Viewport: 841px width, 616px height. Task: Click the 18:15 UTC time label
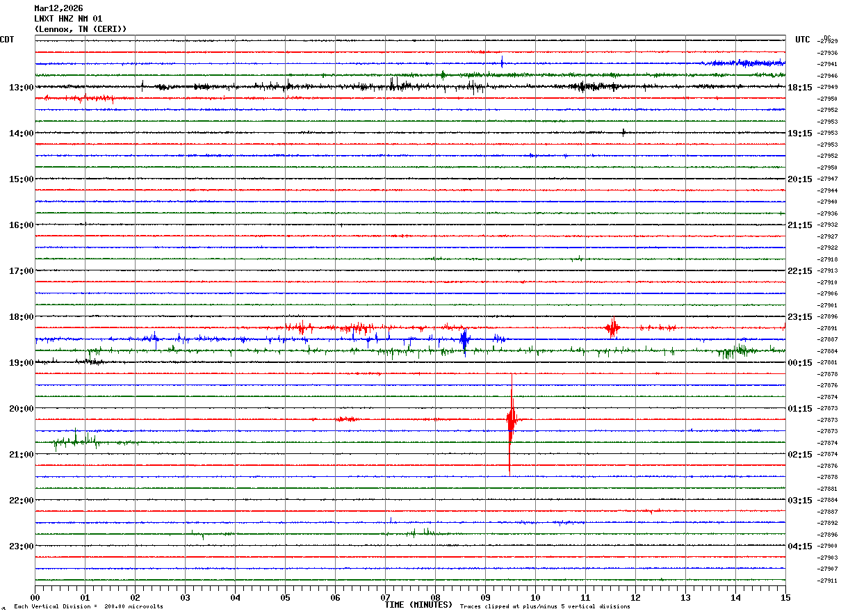800,88
